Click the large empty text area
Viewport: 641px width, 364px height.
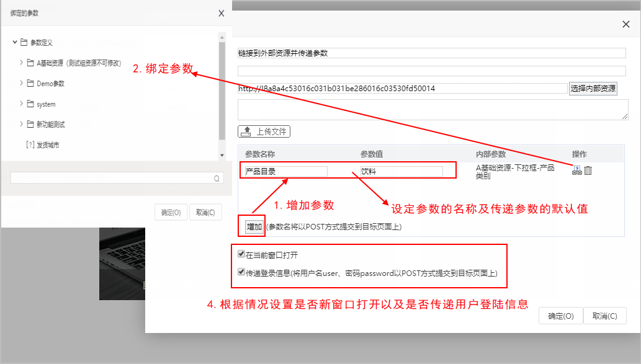pyautogui.click(x=433, y=110)
